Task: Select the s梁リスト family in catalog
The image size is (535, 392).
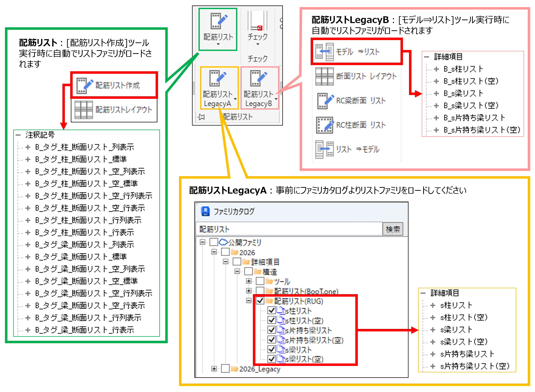Action: click(299, 349)
